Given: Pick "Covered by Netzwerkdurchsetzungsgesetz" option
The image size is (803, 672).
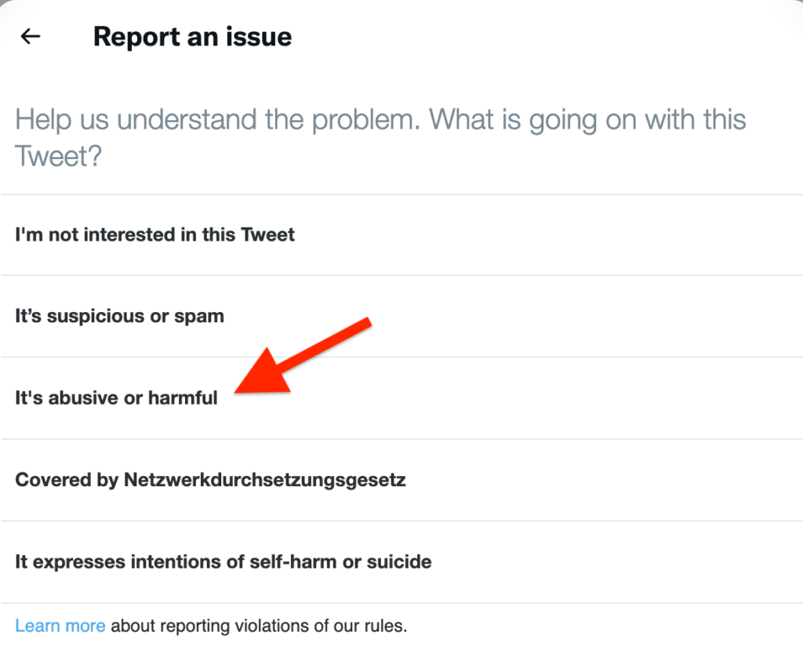Looking at the screenshot, I should point(210,479).
